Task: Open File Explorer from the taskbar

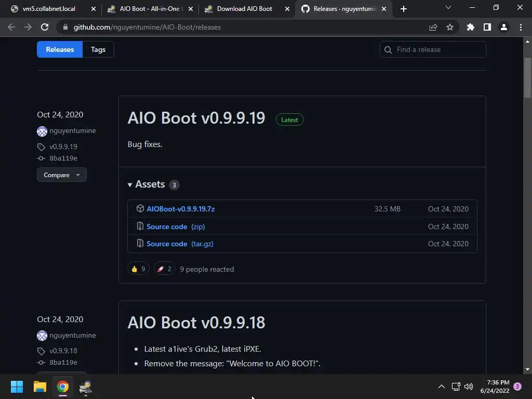Action: 39,387
